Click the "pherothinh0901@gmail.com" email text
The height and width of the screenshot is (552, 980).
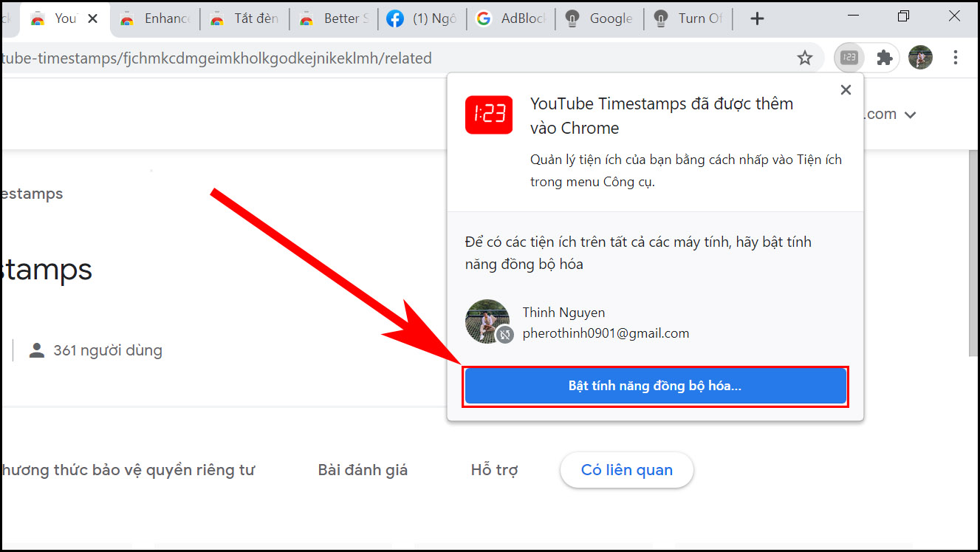pos(606,333)
